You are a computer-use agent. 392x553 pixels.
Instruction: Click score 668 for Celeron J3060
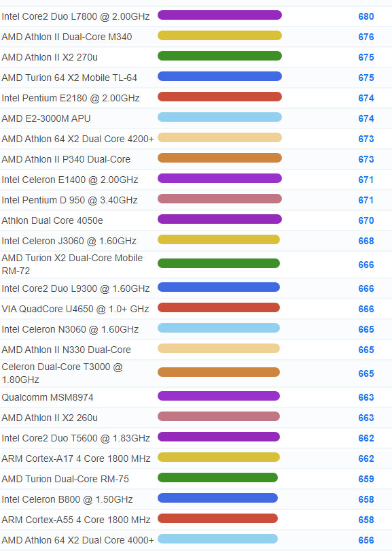click(366, 241)
